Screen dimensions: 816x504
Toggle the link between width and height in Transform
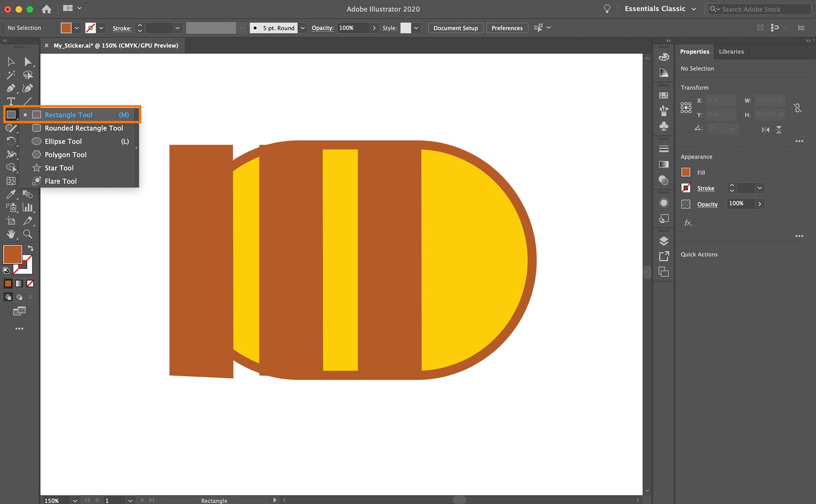pyautogui.click(x=797, y=108)
